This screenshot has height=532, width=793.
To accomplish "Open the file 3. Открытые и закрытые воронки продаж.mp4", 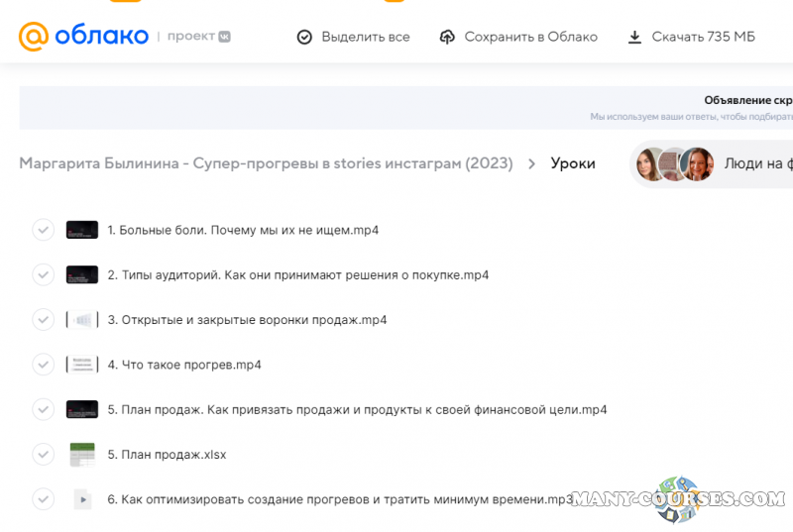I will click(x=247, y=320).
